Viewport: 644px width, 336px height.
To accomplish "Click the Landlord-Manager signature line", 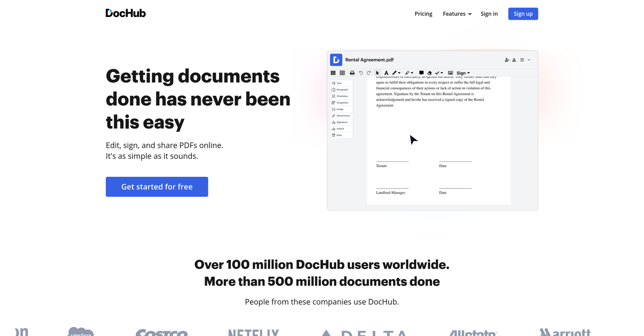I will coord(392,188).
